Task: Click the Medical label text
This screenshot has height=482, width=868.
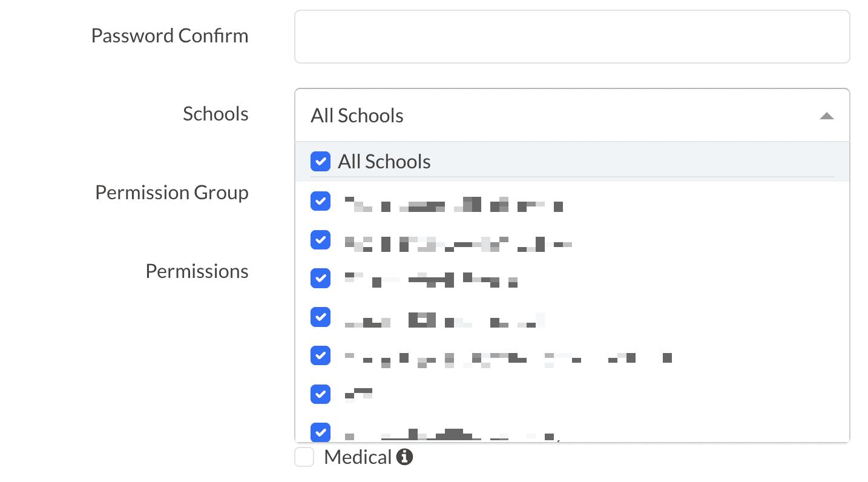Action: 358,457
